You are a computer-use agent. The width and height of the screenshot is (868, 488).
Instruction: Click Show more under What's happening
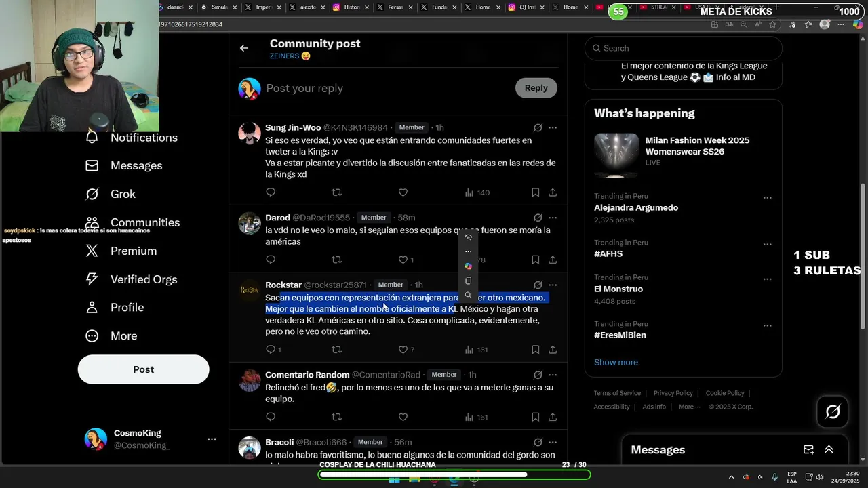pyautogui.click(x=616, y=362)
